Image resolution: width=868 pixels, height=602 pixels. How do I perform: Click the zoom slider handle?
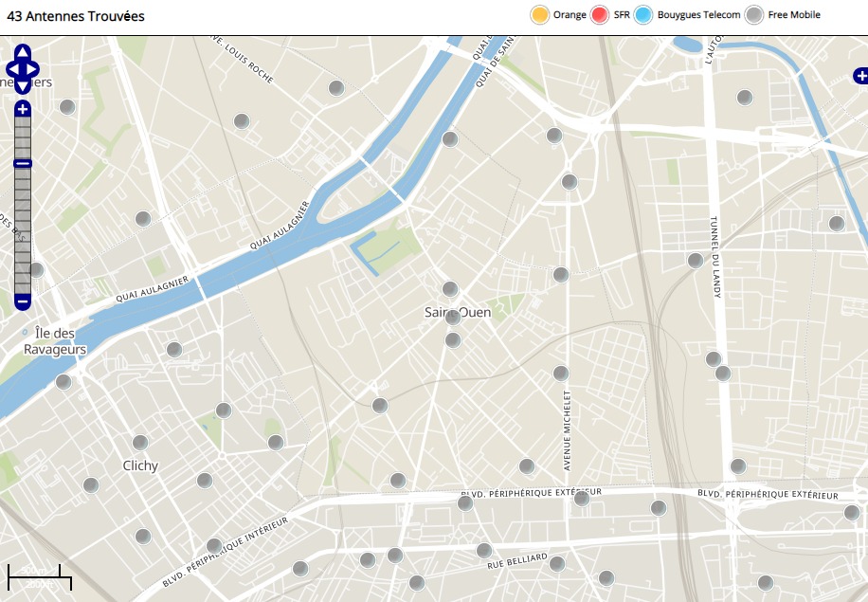23,164
